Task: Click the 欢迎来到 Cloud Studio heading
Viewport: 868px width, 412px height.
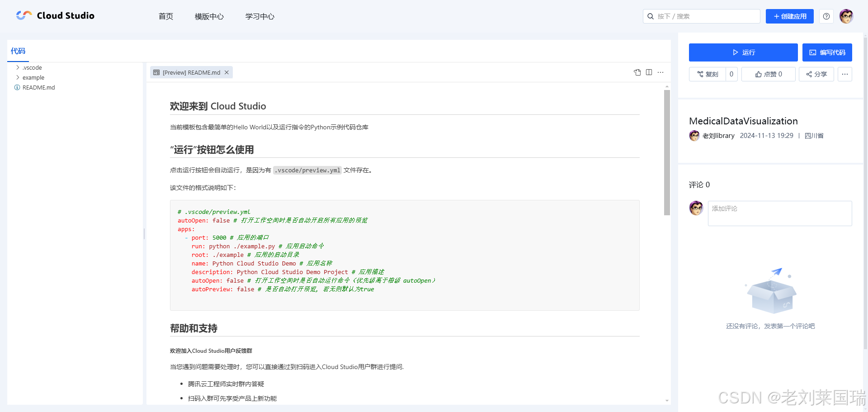Action: [x=218, y=106]
